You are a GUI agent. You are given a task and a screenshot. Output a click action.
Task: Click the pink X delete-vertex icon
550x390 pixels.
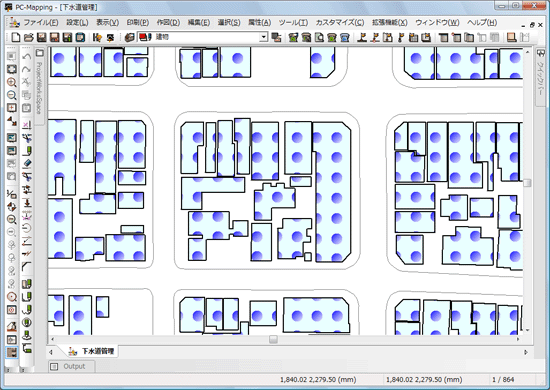pos(27,125)
